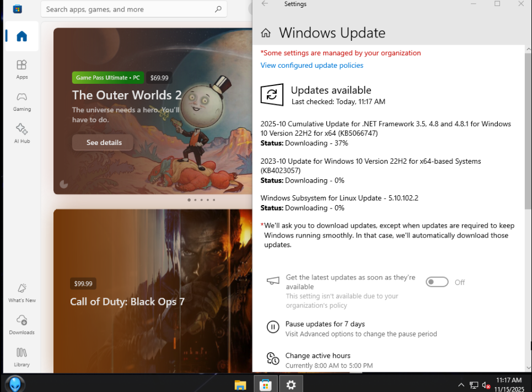This screenshot has width=532, height=392.
Task: Click the Game Pass Ultimate PC badge
Action: click(x=108, y=78)
